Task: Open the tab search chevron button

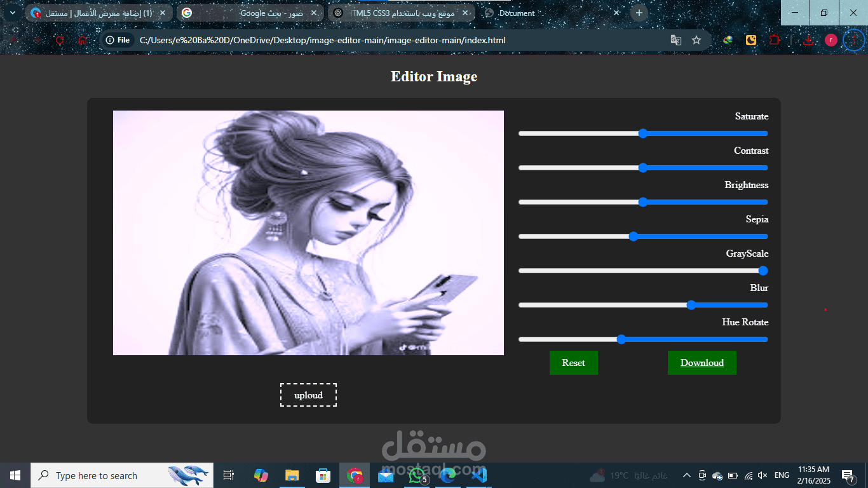Action: click(x=13, y=13)
